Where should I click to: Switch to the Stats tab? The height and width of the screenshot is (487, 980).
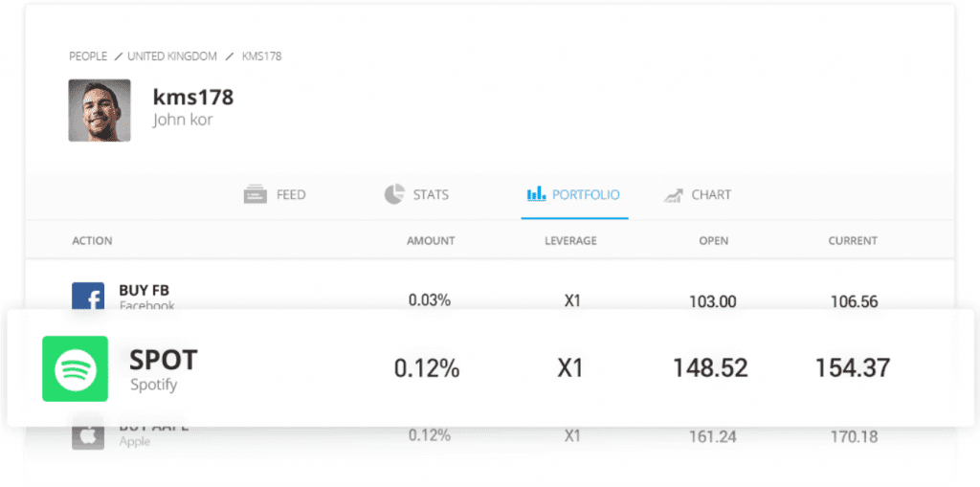click(x=416, y=194)
